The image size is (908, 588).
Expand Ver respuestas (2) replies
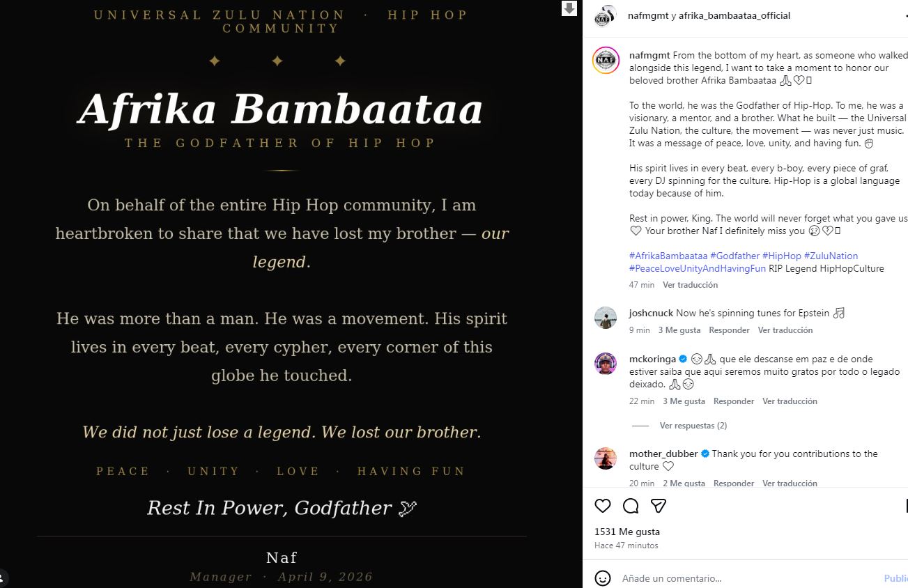tap(693, 426)
